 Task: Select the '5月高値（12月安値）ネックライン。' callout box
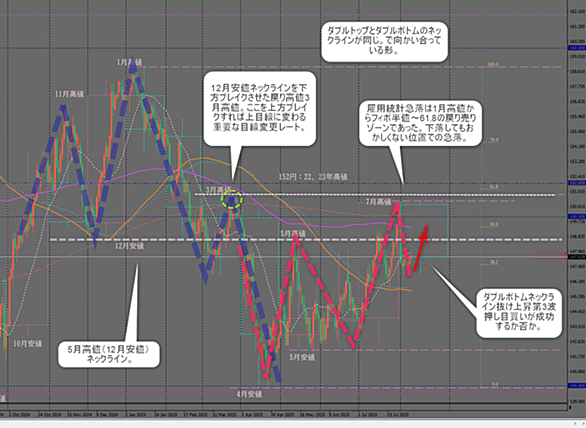108,354
